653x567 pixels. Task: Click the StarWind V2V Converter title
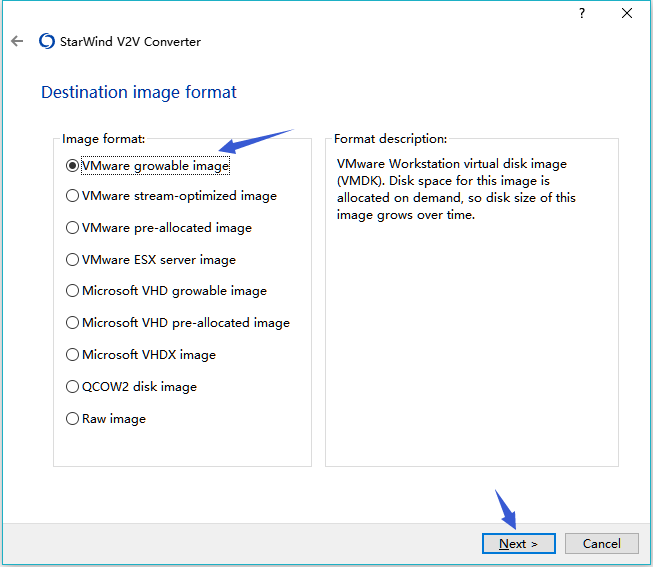(130, 42)
